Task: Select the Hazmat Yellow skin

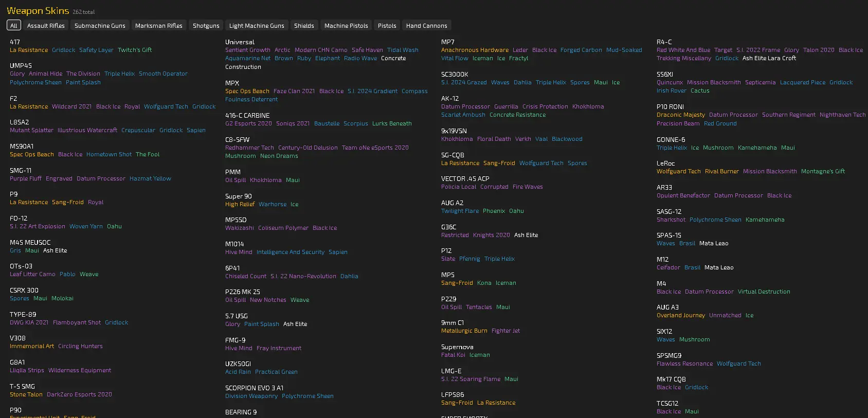Action: (x=150, y=178)
